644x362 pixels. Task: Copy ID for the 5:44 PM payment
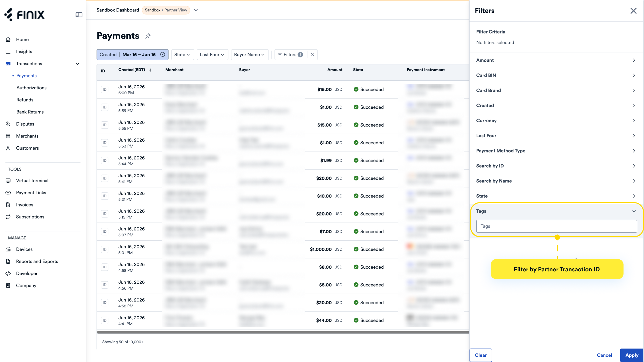pos(104,160)
